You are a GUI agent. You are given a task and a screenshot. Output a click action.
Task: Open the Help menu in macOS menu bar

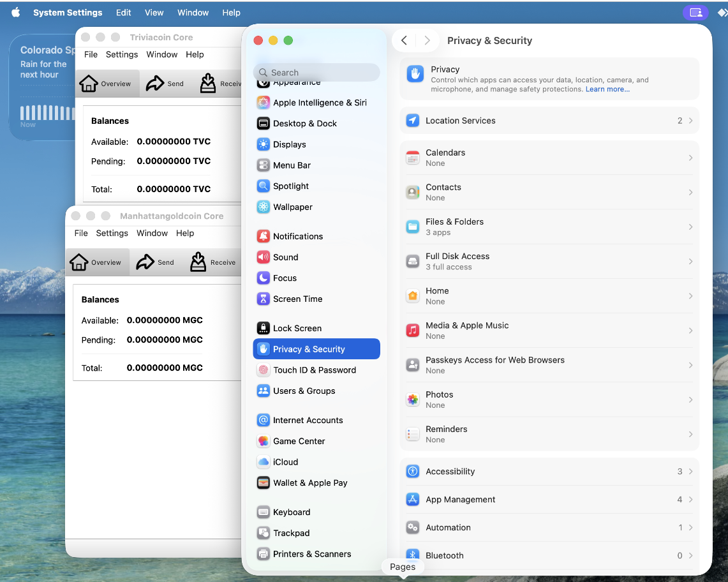231,13
